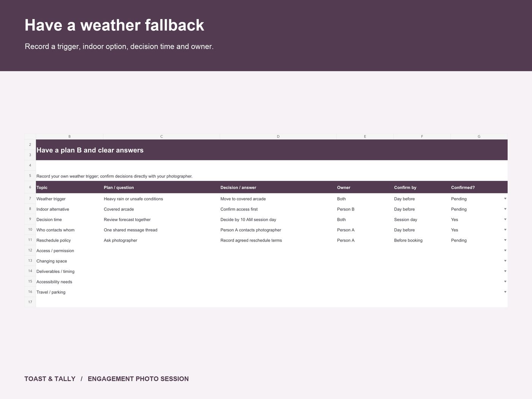Click the "Owner" heading cell

click(365, 187)
